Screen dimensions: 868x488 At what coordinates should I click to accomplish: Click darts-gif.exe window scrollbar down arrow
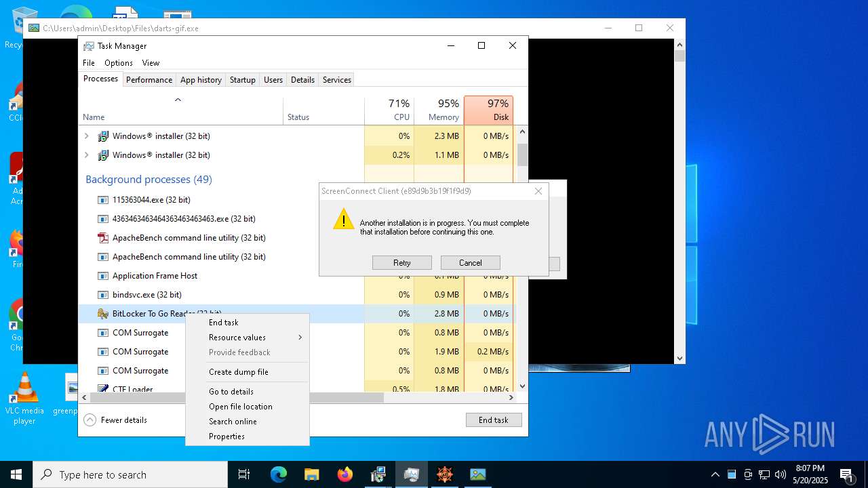679,359
